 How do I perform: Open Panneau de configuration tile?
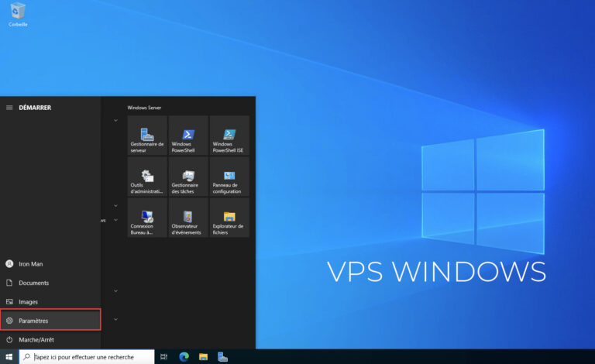pyautogui.click(x=229, y=177)
